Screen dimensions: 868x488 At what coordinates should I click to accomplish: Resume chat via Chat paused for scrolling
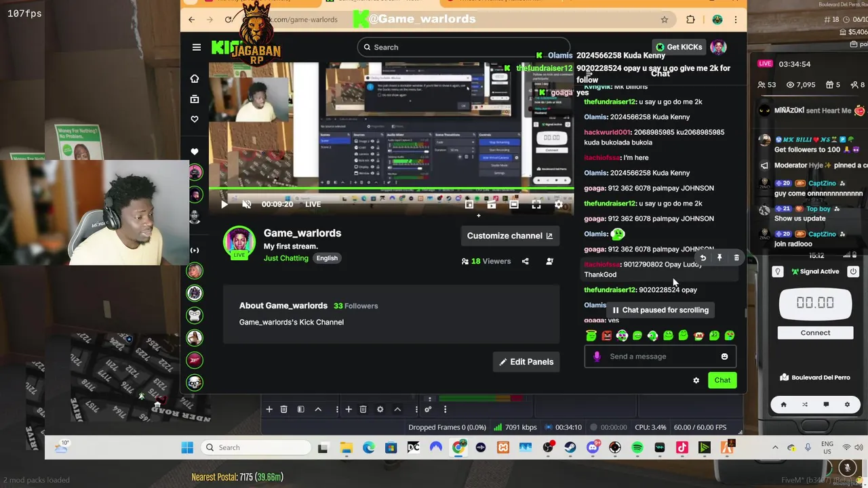tap(660, 310)
